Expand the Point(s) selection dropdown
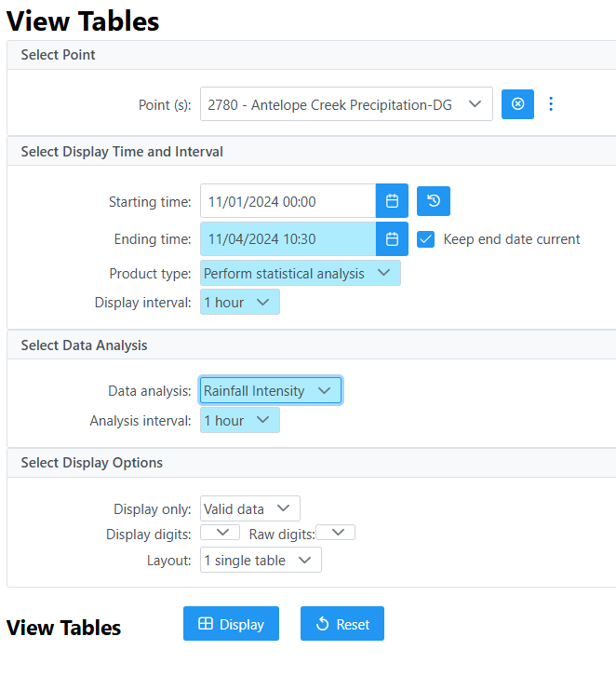The width and height of the screenshot is (616, 677). tap(346, 104)
